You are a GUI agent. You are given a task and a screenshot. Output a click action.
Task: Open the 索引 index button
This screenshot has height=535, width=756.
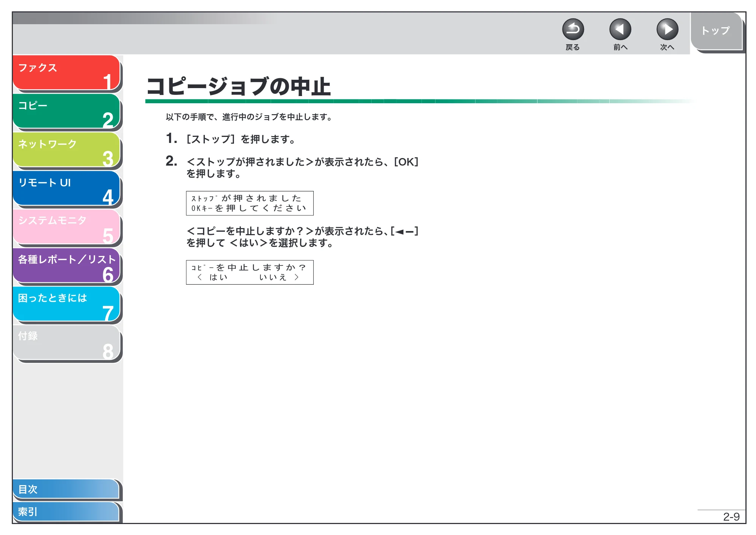(66, 512)
